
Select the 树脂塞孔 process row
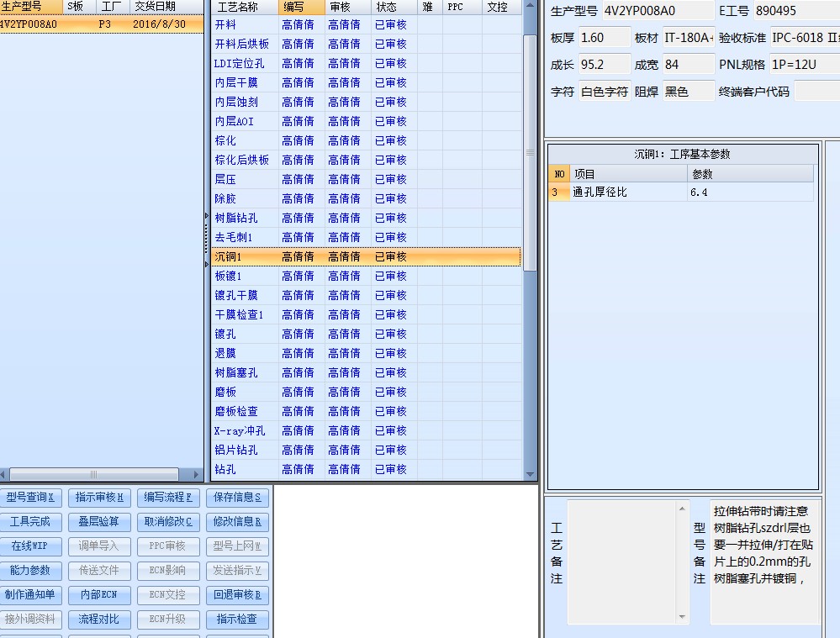coord(367,372)
